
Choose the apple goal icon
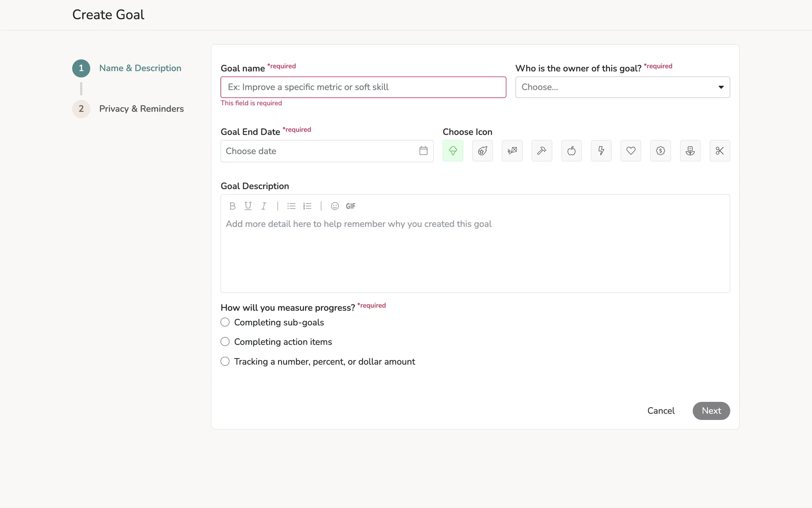571,151
